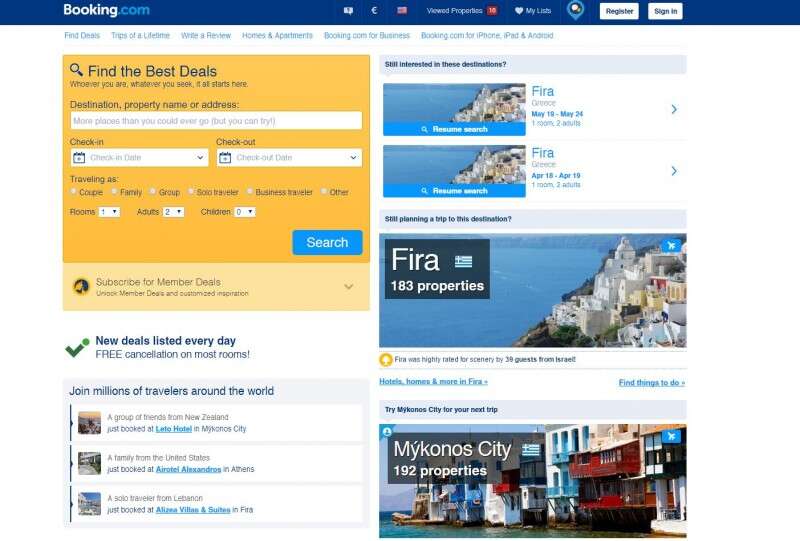Open the US flag language selector

click(x=402, y=11)
